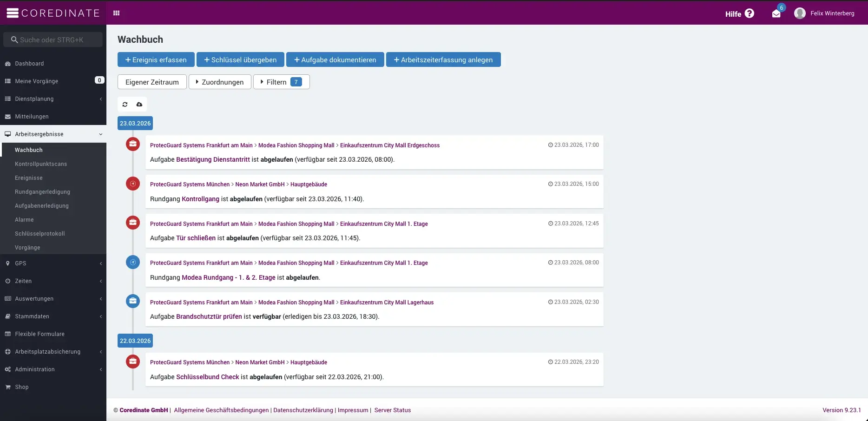Viewport: 868px width, 421px height.
Task: Expand the Stammdaten sidebar chevron
Action: click(x=101, y=316)
